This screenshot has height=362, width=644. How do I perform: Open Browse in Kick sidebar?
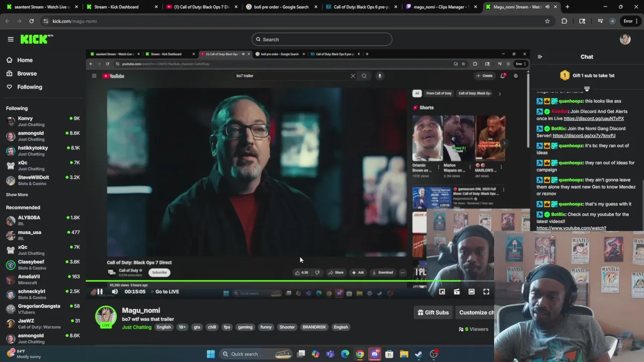pos(21,73)
